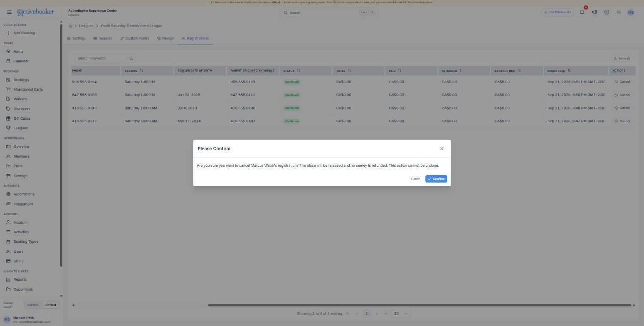Confirm the registration cancellation
Screen dimensions: 644x326
tap(436, 179)
